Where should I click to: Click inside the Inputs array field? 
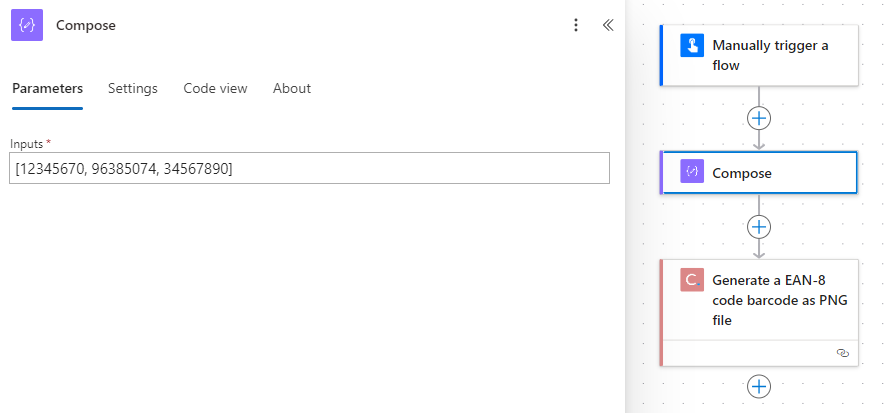[310, 168]
